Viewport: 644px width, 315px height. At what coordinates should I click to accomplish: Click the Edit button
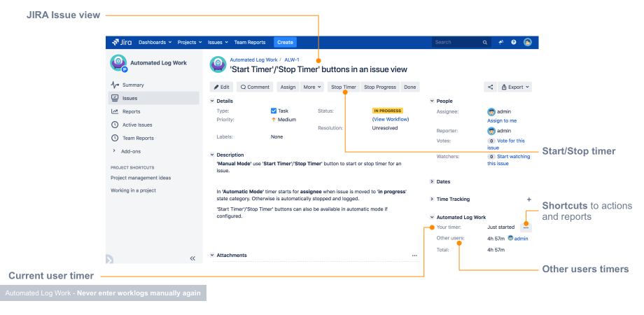[x=221, y=87]
